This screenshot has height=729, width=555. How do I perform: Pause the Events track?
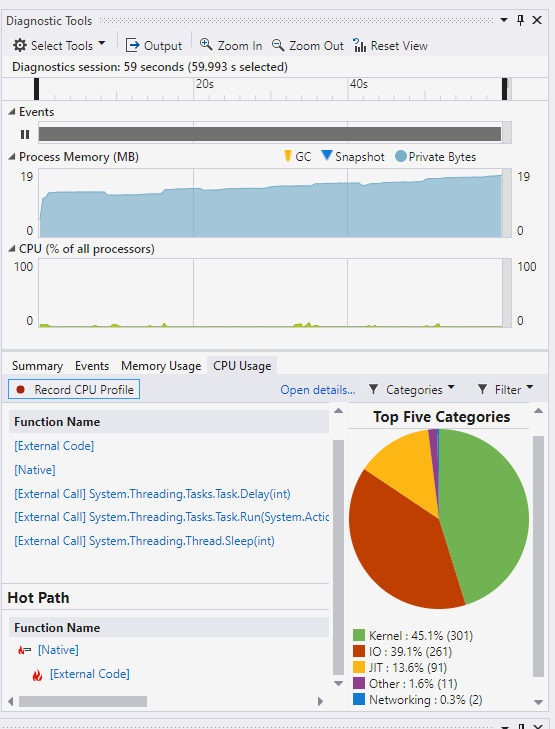25,134
